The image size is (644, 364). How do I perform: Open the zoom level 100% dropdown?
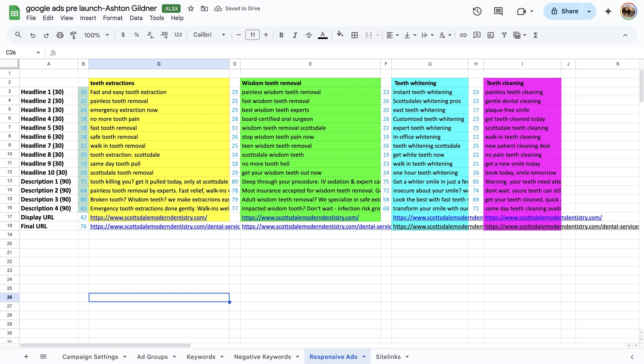point(96,35)
